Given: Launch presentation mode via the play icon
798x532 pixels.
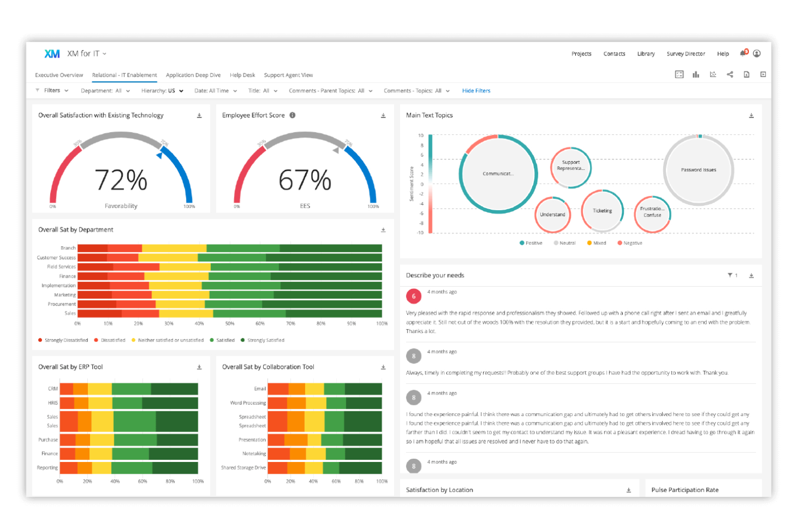Looking at the screenshot, I should (x=763, y=74).
